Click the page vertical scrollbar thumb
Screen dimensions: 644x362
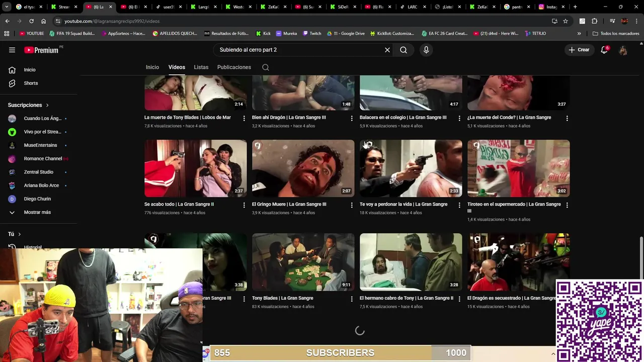[641, 257]
